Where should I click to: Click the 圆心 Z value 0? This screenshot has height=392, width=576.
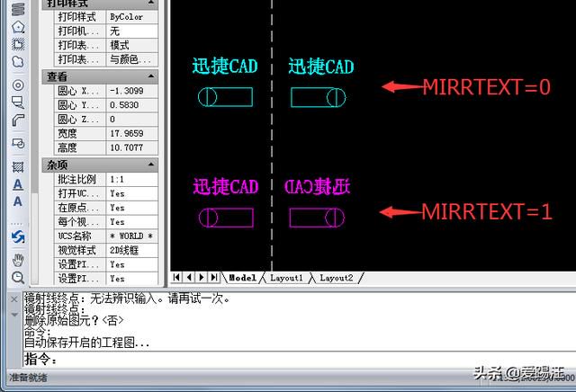(x=132, y=120)
